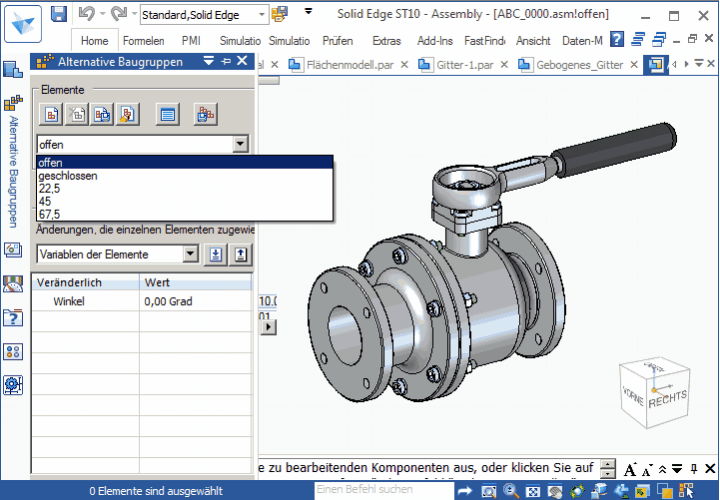Click the blue help question mark icon
Screen dimensions: 720x500
[617, 39]
